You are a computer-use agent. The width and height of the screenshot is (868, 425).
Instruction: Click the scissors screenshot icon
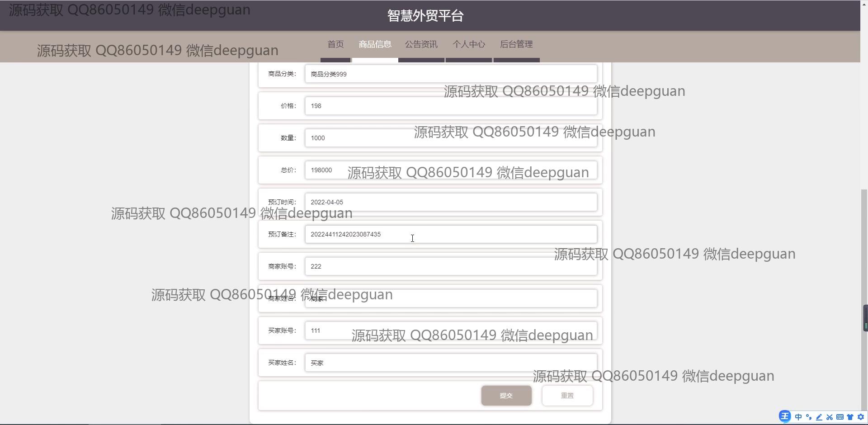click(x=830, y=417)
